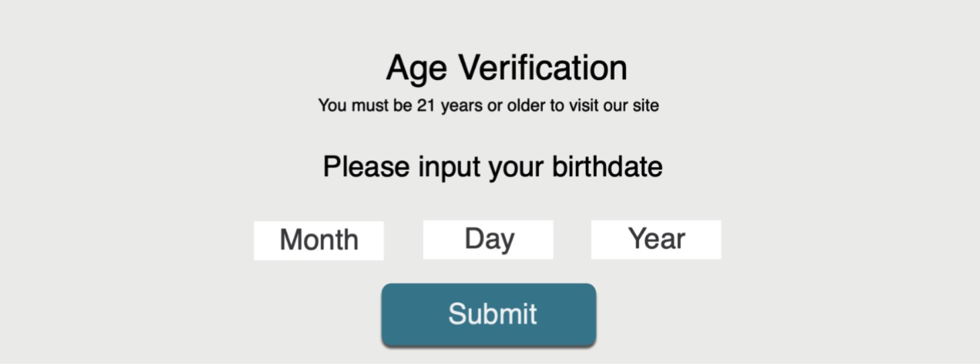This screenshot has width=980, height=364.
Task: Place cursor in the birth day box
Action: coord(488,240)
